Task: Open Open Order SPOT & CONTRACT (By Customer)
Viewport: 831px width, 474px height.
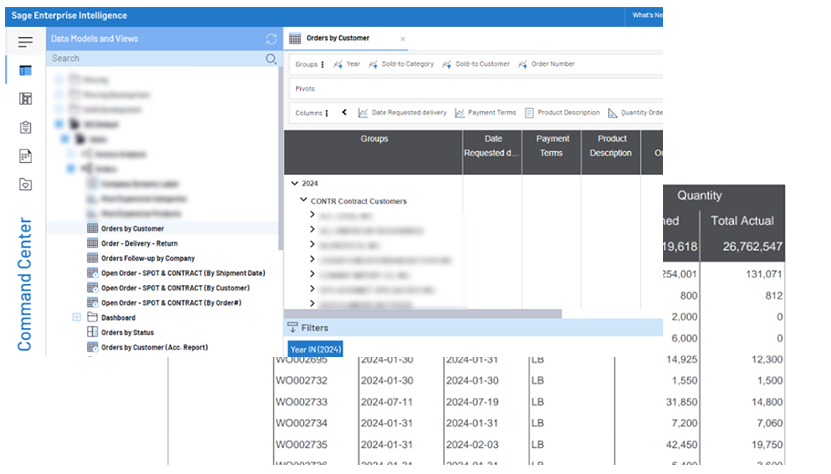Action: pos(175,288)
